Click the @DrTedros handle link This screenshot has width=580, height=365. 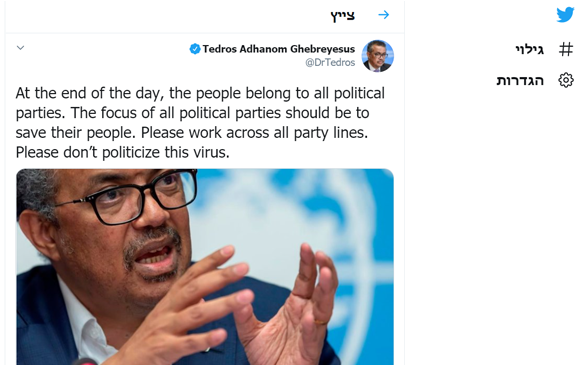point(330,62)
